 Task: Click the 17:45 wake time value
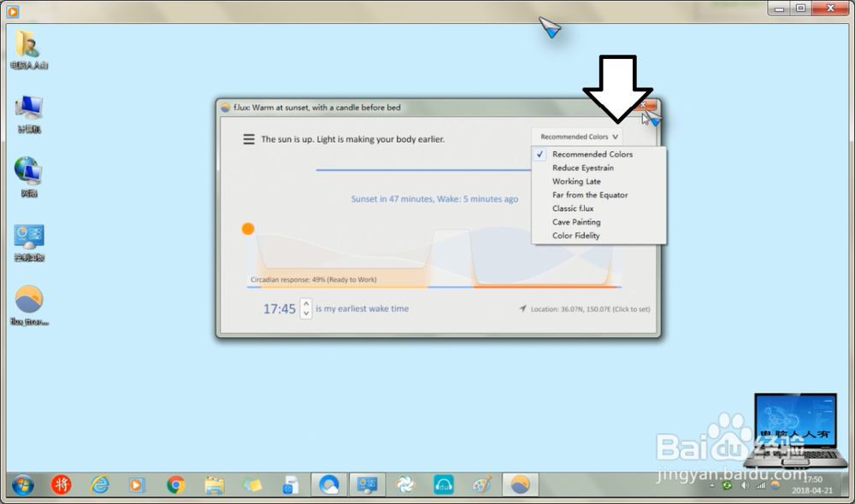280,309
